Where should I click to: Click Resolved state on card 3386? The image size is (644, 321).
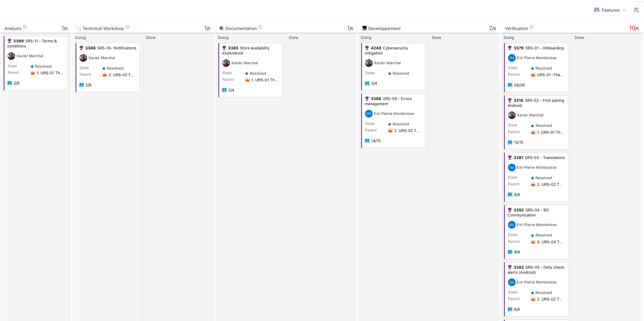click(x=401, y=124)
